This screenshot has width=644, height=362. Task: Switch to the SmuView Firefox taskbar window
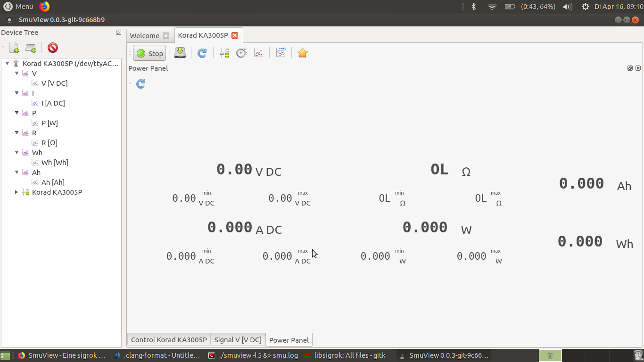click(x=63, y=355)
